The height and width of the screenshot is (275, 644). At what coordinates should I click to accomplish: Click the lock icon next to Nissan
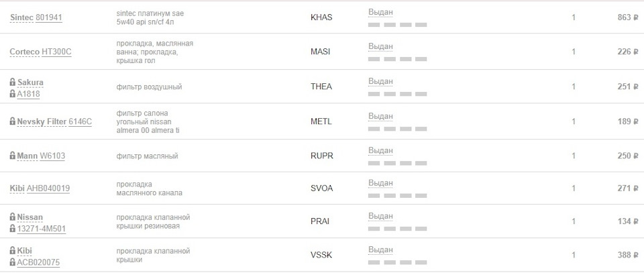(x=13, y=217)
